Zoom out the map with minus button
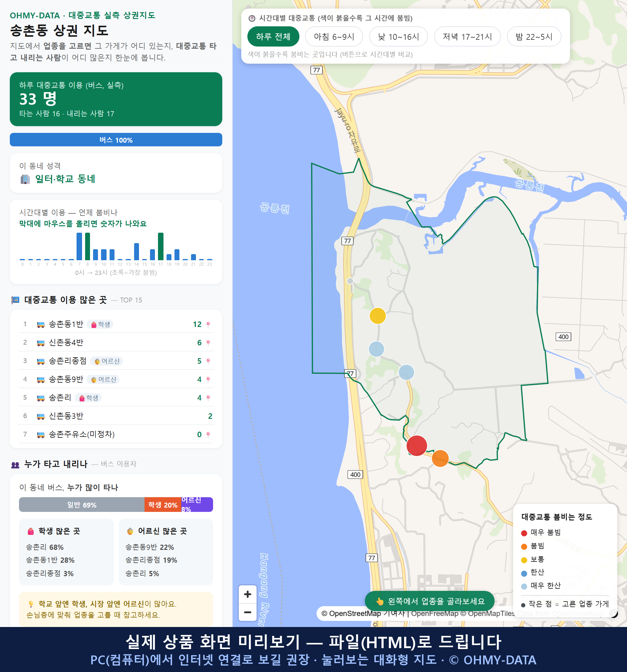 [248, 612]
